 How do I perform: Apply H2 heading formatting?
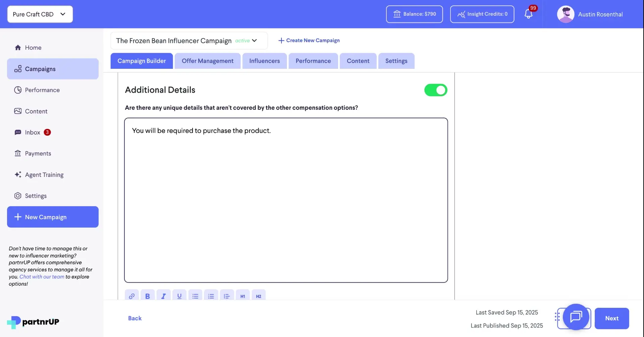point(258,296)
